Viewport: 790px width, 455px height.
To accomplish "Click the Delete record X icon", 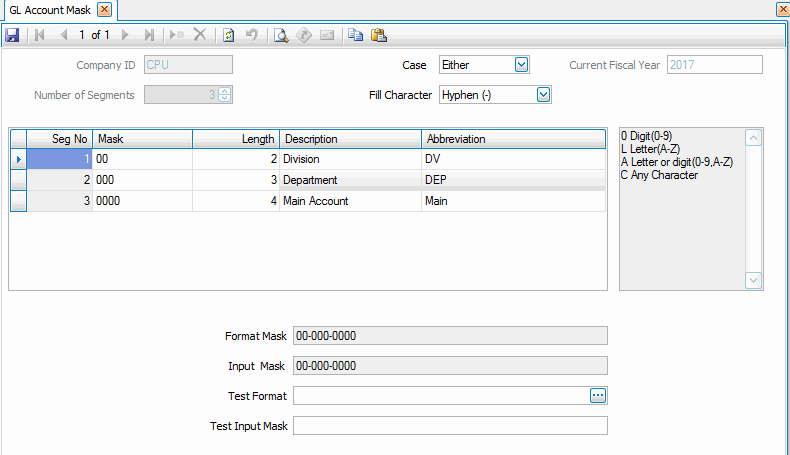I will click(x=200, y=35).
